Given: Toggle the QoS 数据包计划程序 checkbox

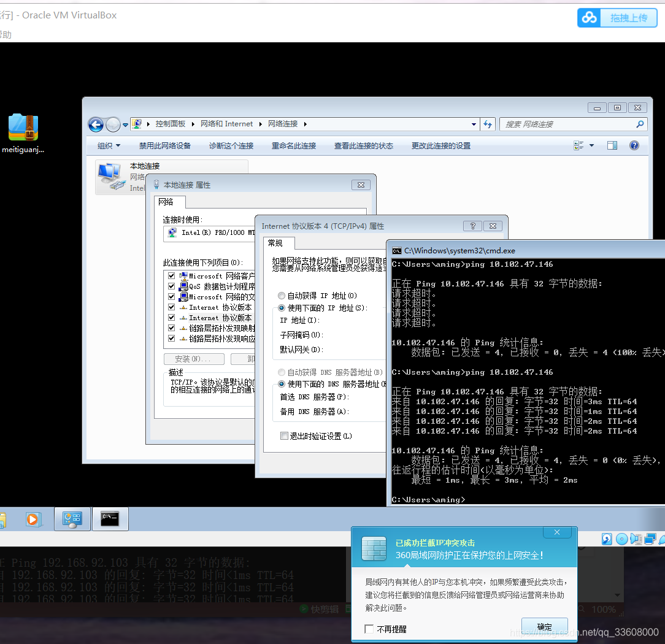Looking at the screenshot, I should [x=171, y=286].
